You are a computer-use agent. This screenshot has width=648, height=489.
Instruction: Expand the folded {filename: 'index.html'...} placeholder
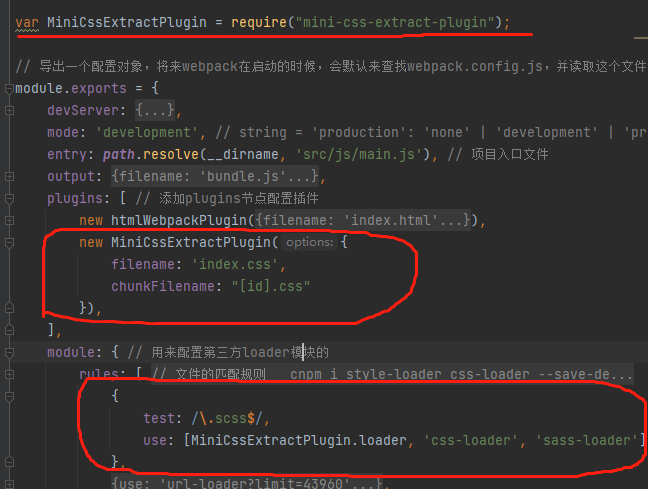pos(363,220)
